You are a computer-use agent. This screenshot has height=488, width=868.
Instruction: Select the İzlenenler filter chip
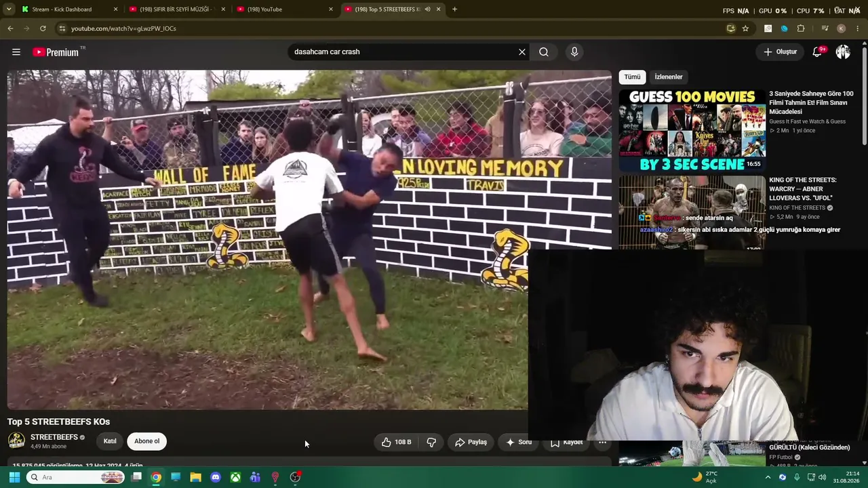pyautogui.click(x=669, y=77)
